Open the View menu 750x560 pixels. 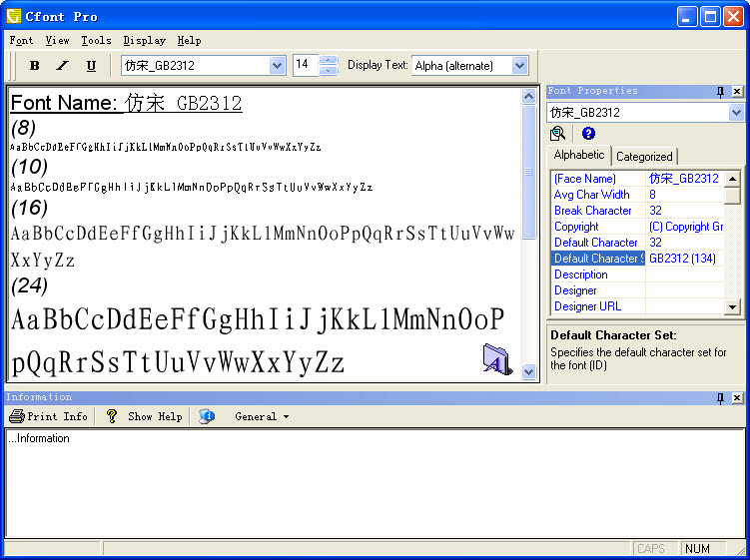[57, 41]
